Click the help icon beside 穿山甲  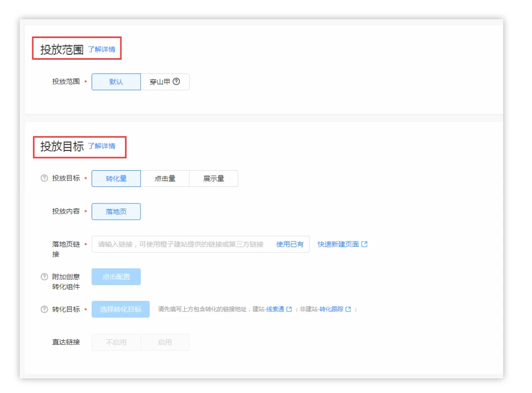(176, 82)
